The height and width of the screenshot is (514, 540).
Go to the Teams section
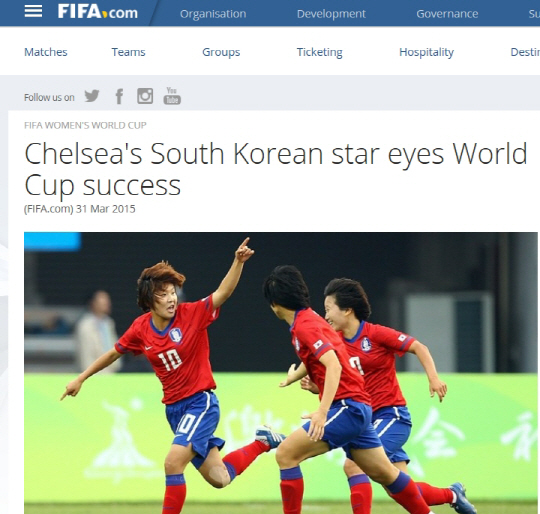(x=128, y=52)
